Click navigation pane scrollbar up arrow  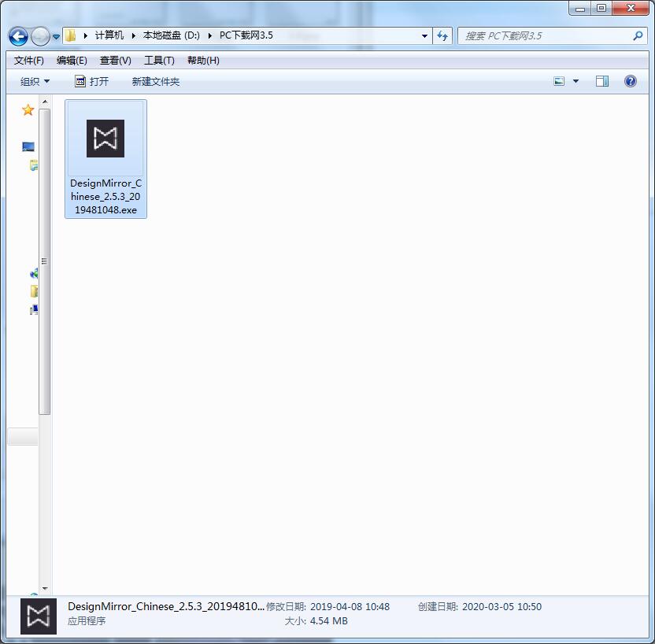[x=45, y=102]
